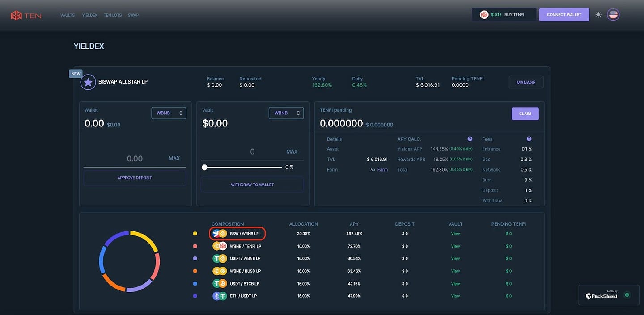Click the MANAGE button
Viewport: 644px width, 315px height.
(x=526, y=82)
